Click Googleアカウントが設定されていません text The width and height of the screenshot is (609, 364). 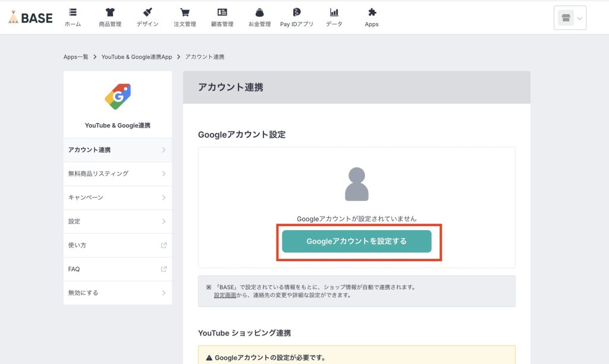(x=357, y=219)
